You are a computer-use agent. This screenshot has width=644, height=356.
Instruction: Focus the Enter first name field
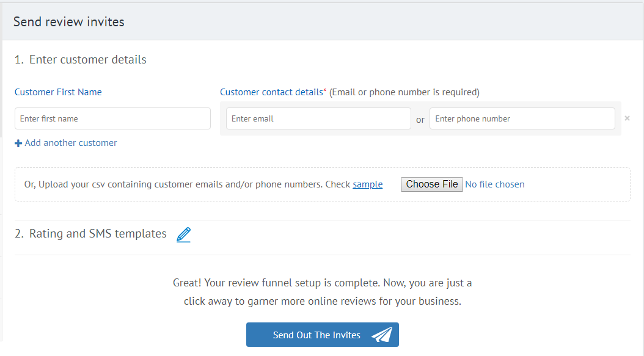[x=112, y=118]
